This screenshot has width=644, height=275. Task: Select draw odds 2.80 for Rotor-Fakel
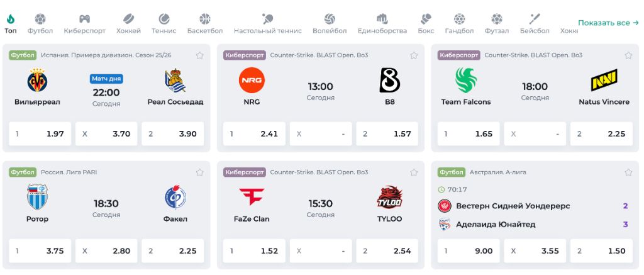point(106,251)
